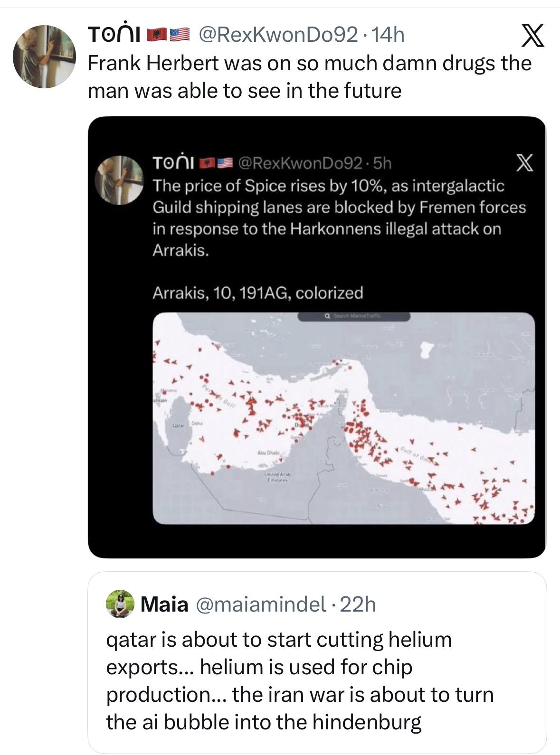Open Toni's profile avatar at top
The height and width of the screenshot is (755, 560).
(x=44, y=57)
